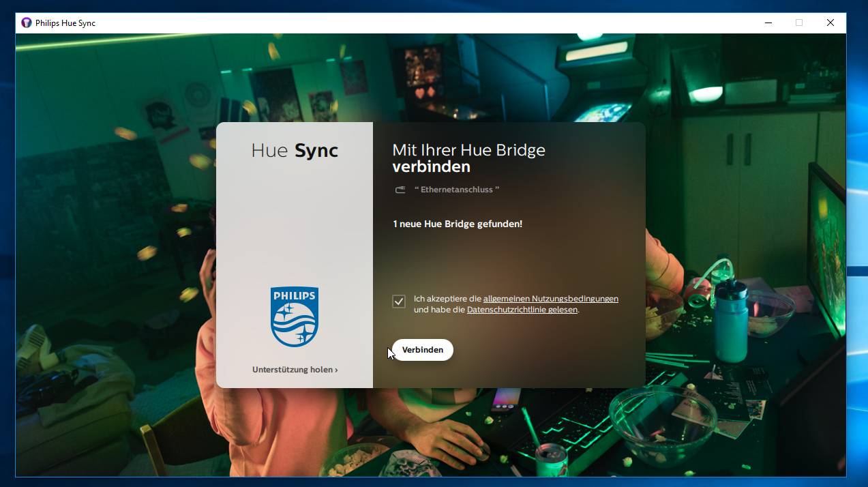This screenshot has height=487, width=868.
Task: Click the Hue Sync app icon in title bar
Action: 27,23
